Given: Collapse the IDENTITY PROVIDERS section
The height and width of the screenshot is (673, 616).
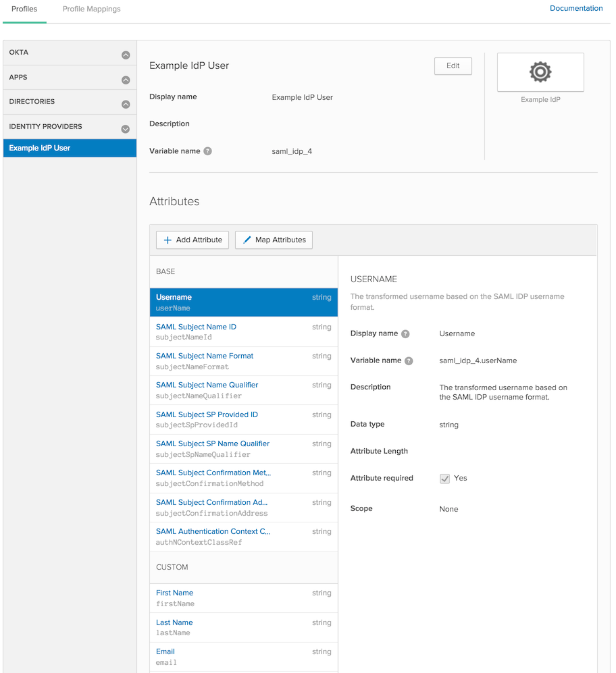Looking at the screenshot, I should click(126, 129).
